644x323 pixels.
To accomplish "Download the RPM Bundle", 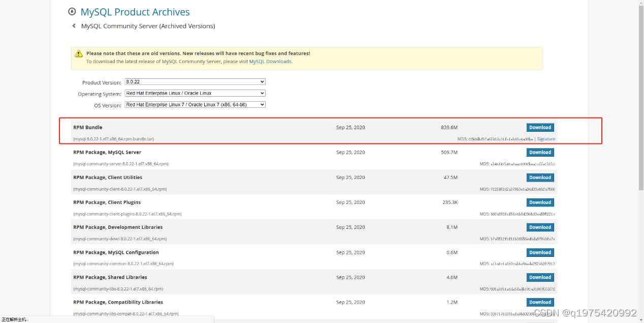I will pyautogui.click(x=540, y=128).
